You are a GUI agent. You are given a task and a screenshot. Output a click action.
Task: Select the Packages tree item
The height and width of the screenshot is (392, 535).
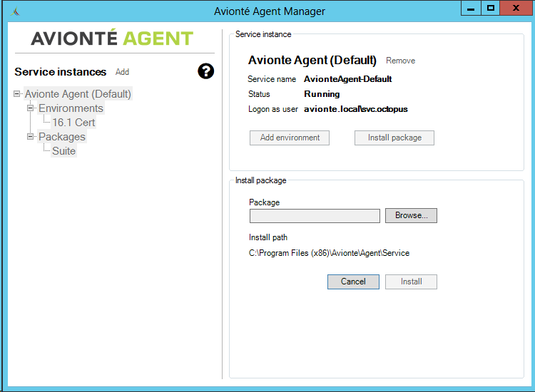point(62,136)
